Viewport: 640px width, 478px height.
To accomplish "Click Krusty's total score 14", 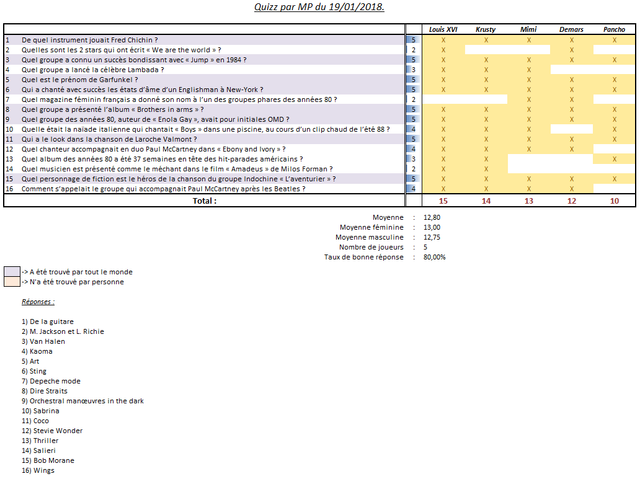I will tap(486, 201).
